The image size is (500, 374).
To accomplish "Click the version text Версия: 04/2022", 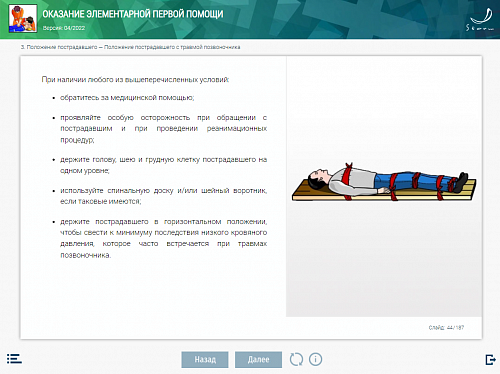I will coord(64,28).
